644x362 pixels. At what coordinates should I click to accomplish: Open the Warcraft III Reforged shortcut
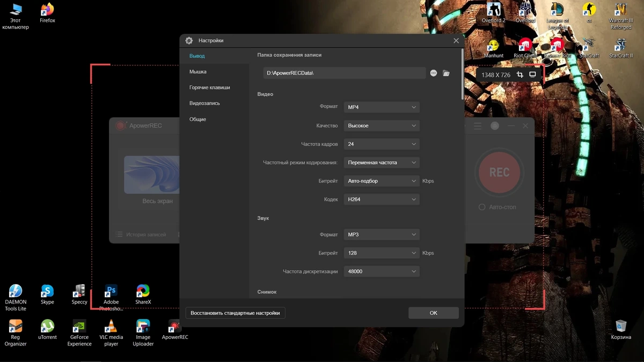621,17
